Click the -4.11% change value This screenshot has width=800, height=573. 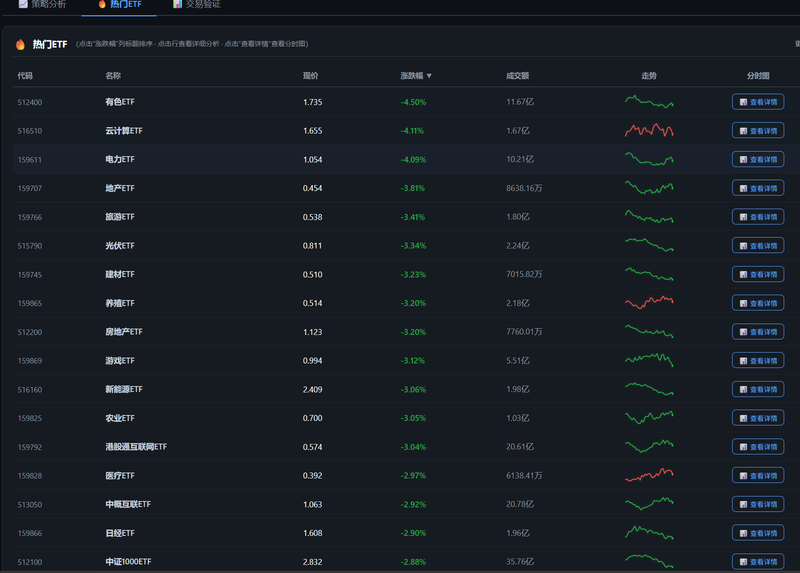412,131
